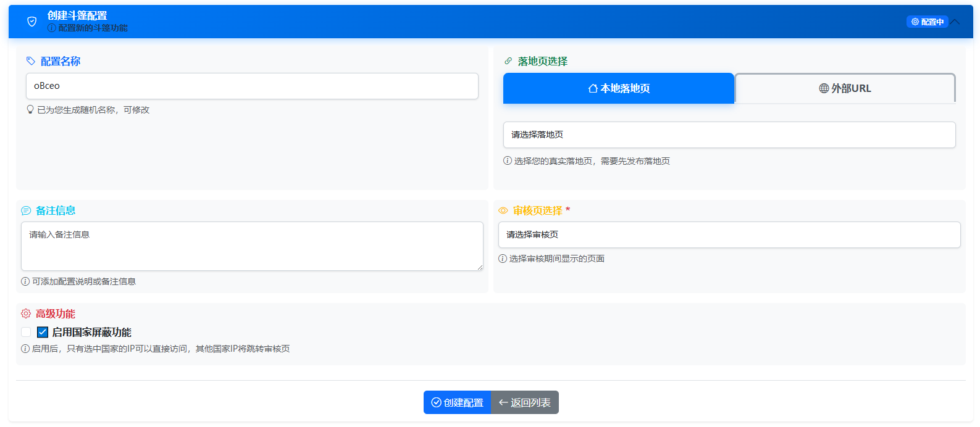Click the link icon beside 落地页选择
The height and width of the screenshot is (427, 980).
[508, 61]
